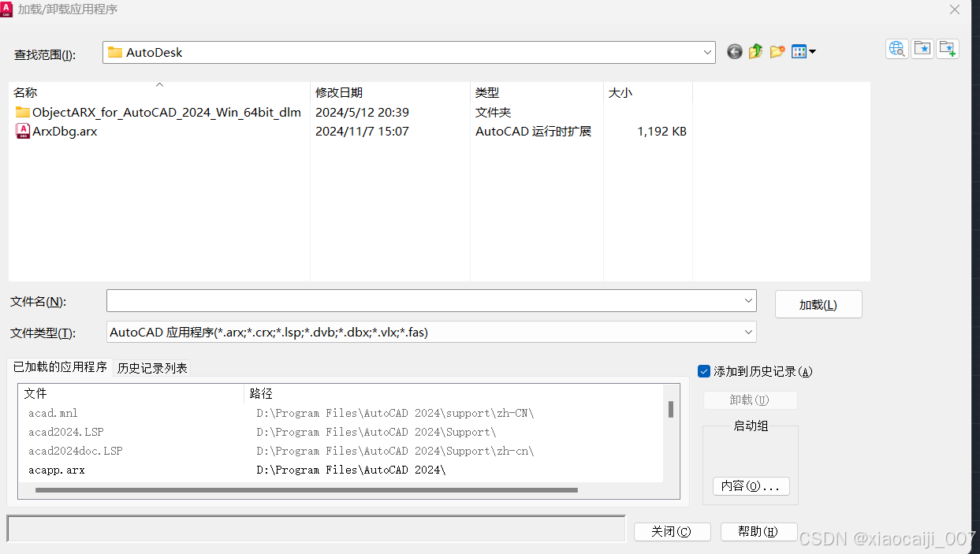This screenshot has height=554, width=980.
Task: Go back to the last visited folder
Action: coord(735,52)
